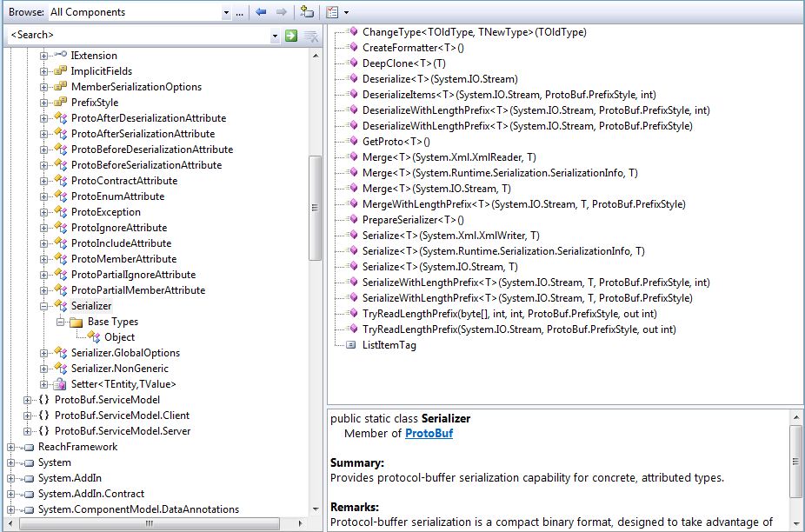This screenshot has width=805, height=532.
Task: Select ProtoBuf.ServiceModel.Server namespace
Action: coord(123,431)
